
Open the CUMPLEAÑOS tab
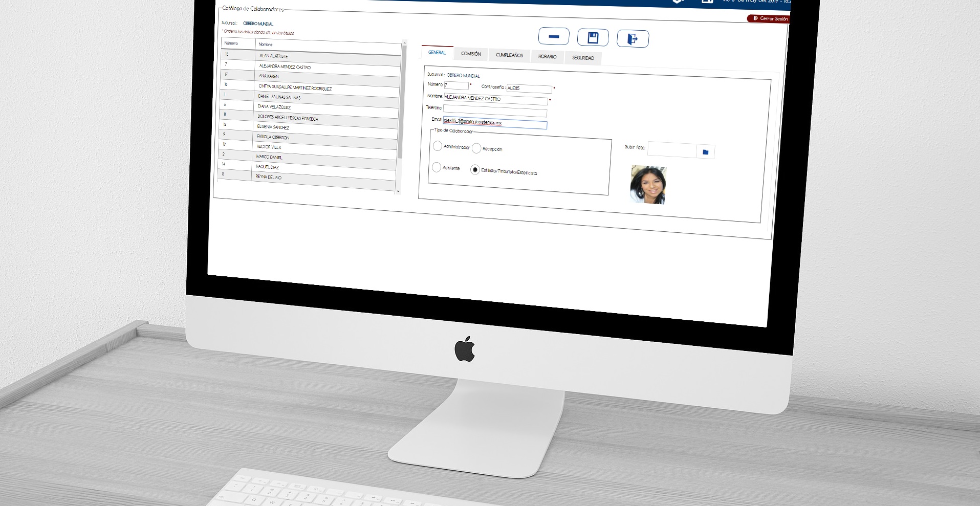click(509, 55)
